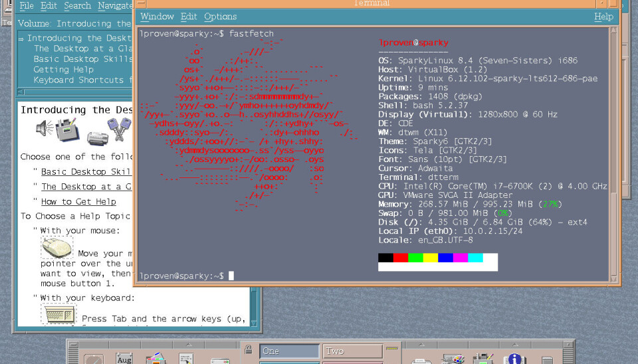Click the 'Host: VirtualBox (1.2)' line
This screenshot has width=638, height=364.
pos(433,70)
